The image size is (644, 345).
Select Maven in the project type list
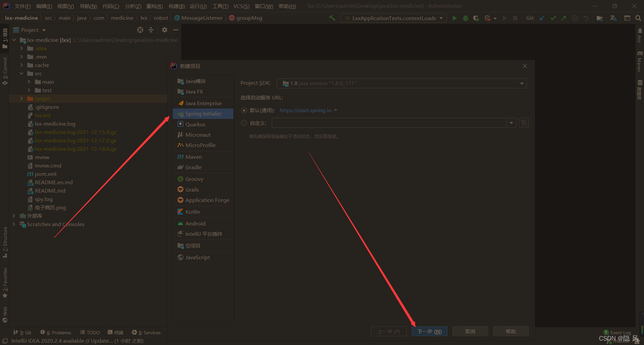[x=194, y=157]
